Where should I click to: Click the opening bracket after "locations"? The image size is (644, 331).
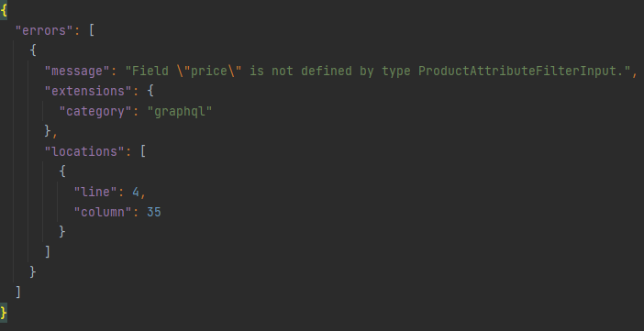pyautogui.click(x=143, y=151)
